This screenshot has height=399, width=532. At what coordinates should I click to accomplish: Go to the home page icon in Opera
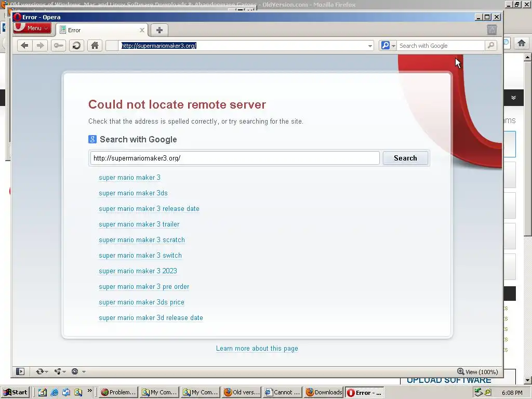[95, 46]
